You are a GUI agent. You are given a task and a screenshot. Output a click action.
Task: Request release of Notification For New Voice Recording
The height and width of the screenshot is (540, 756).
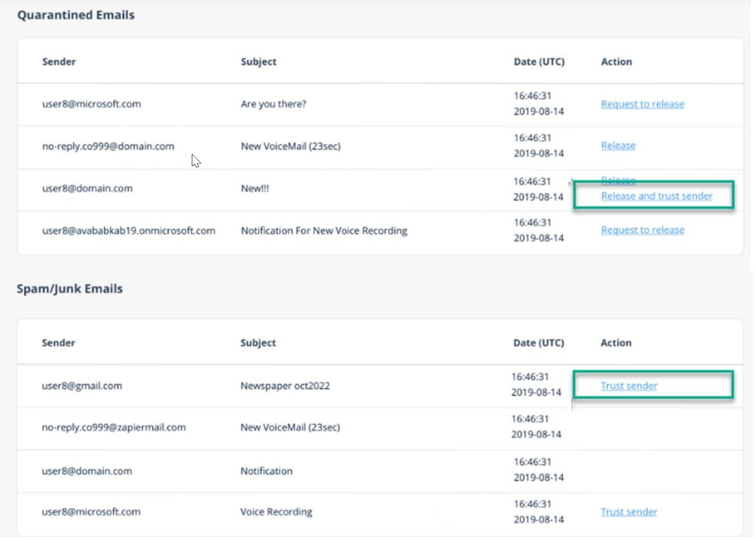point(642,230)
